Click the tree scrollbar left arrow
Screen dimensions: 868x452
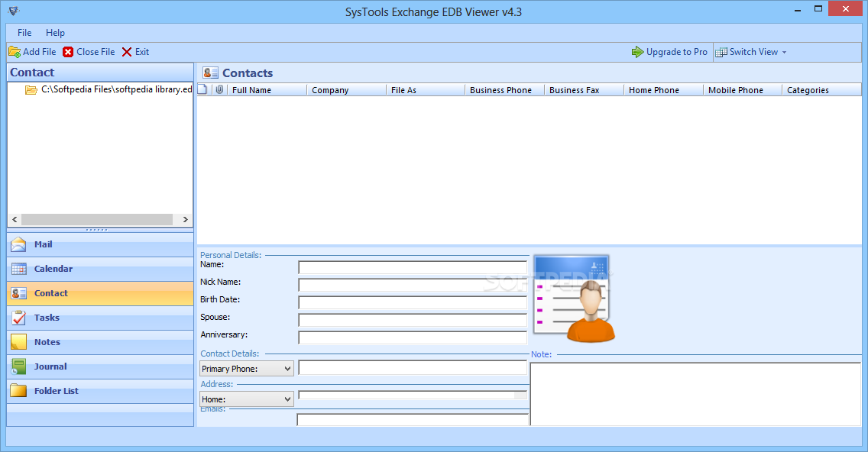15,220
